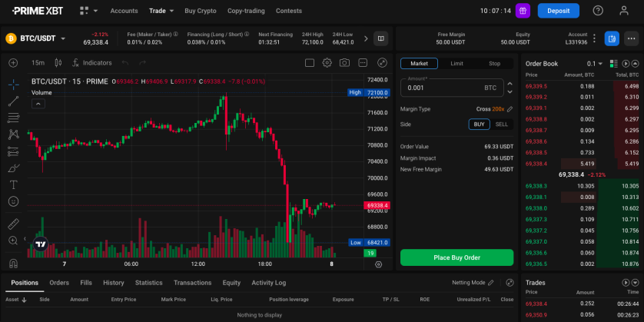Collapse the Volume indicator legend

click(38, 104)
